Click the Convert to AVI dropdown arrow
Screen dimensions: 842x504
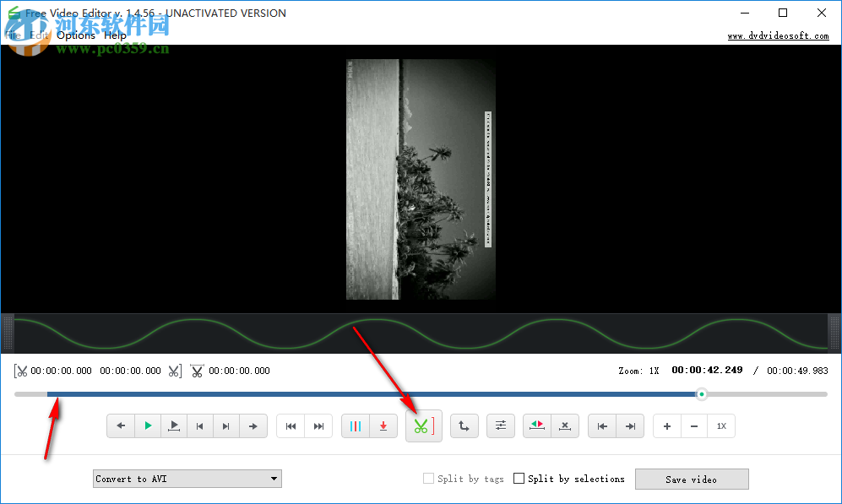(x=274, y=478)
